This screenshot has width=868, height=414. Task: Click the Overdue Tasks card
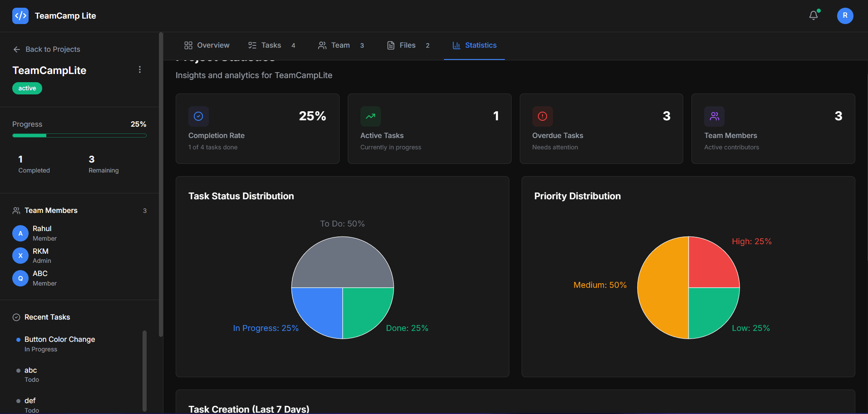(602, 128)
